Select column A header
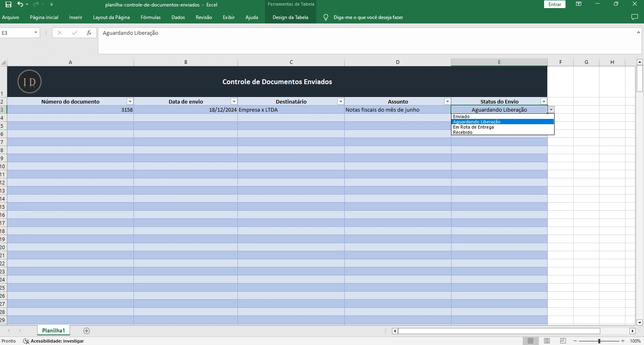 click(70, 62)
